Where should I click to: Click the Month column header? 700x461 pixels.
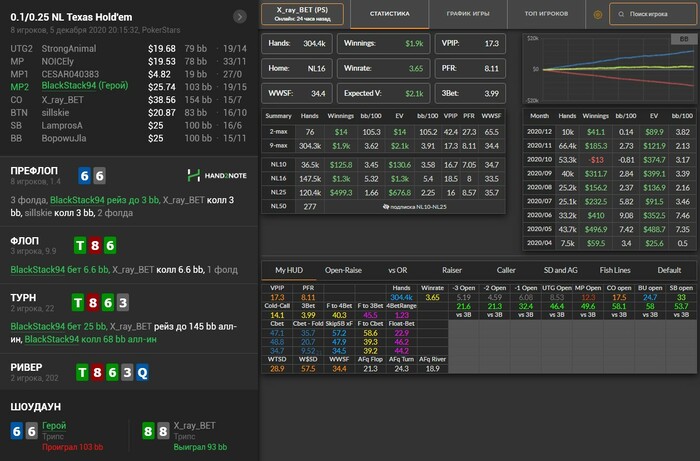[539, 116]
